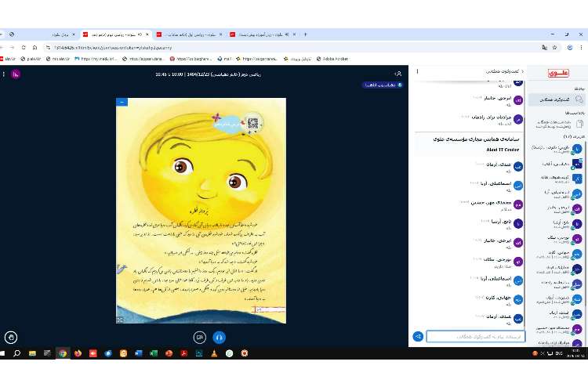Close the active second browser tab
The image size is (588, 376).
tap(147, 34)
